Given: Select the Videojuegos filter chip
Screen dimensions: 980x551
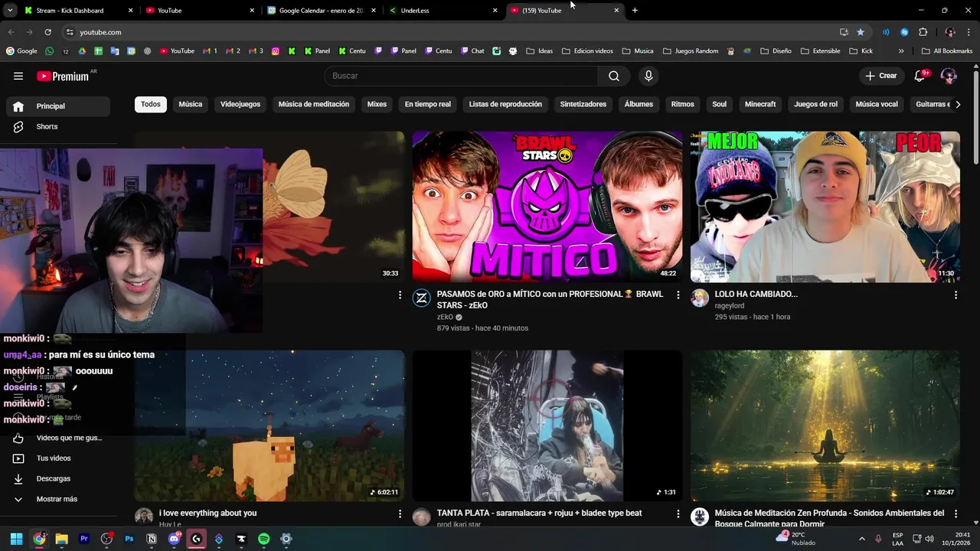Looking at the screenshot, I should click(x=240, y=104).
